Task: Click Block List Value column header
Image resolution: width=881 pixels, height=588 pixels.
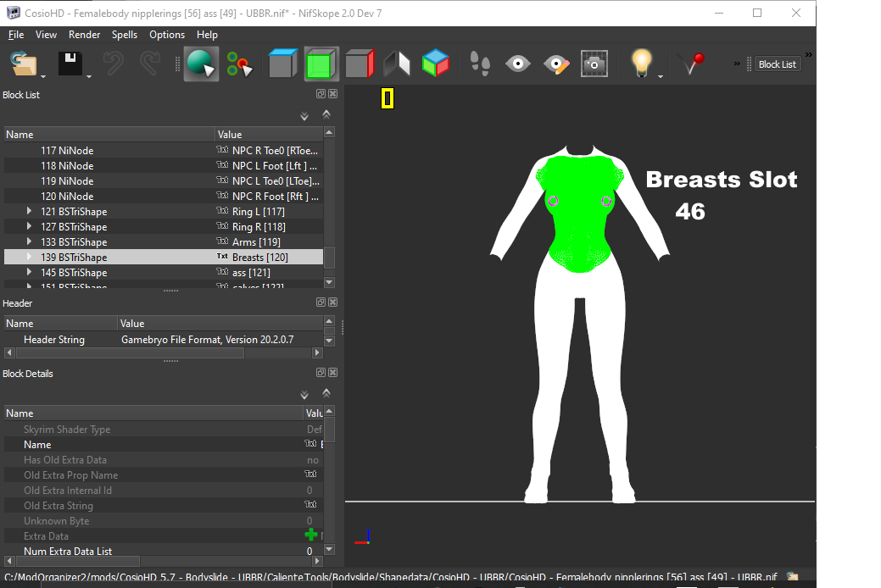Action: point(269,135)
